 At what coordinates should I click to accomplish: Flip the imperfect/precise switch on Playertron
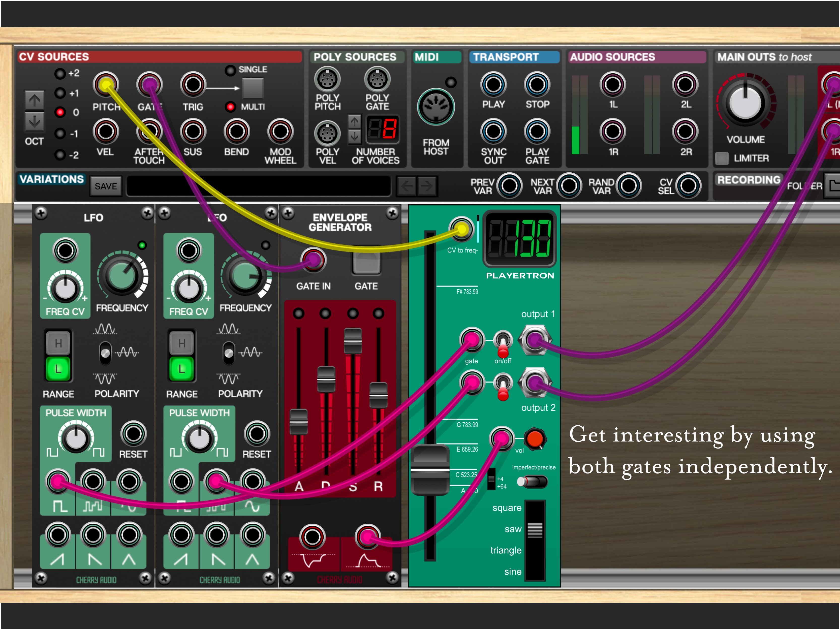[533, 482]
